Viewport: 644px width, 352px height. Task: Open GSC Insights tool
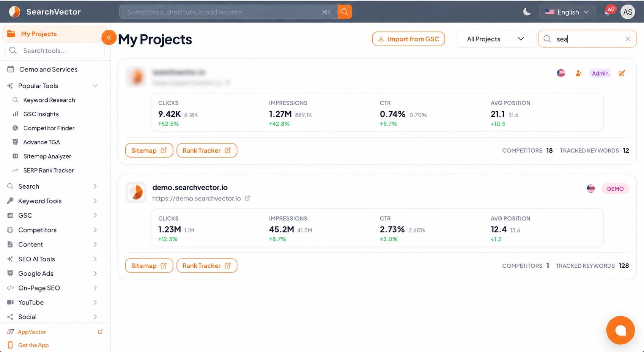(41, 114)
